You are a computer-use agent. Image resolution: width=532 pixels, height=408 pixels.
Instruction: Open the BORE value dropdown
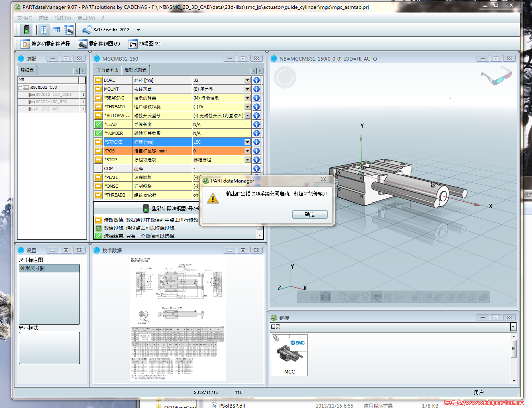point(247,80)
